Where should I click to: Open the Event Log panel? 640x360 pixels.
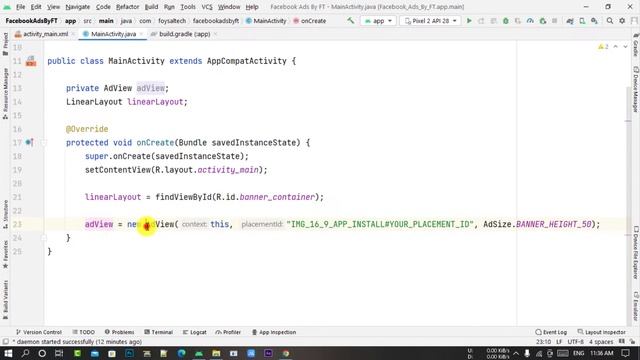point(551,332)
